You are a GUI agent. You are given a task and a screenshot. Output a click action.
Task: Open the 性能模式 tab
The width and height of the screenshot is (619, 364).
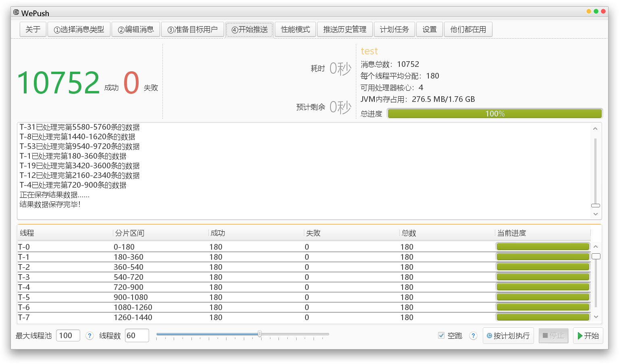coord(295,29)
